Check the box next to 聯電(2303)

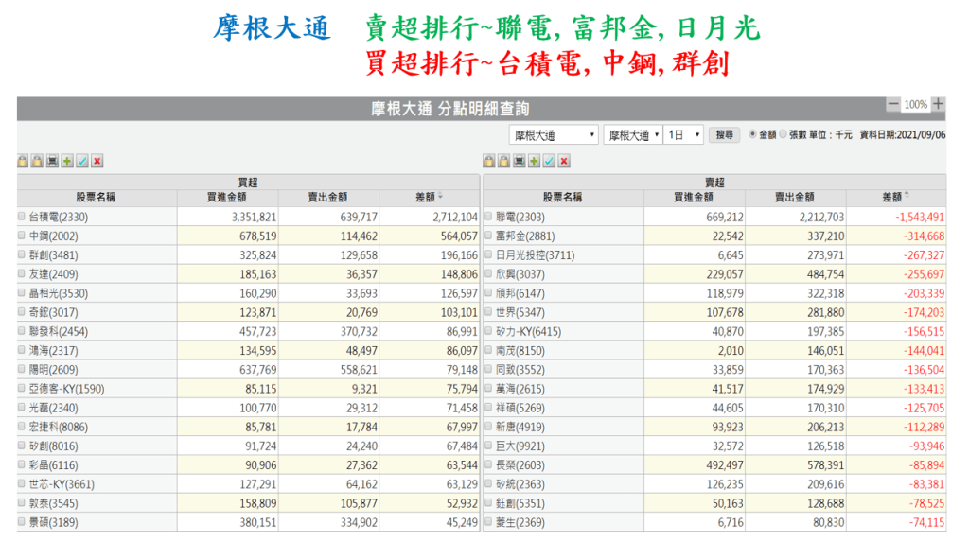click(488, 217)
